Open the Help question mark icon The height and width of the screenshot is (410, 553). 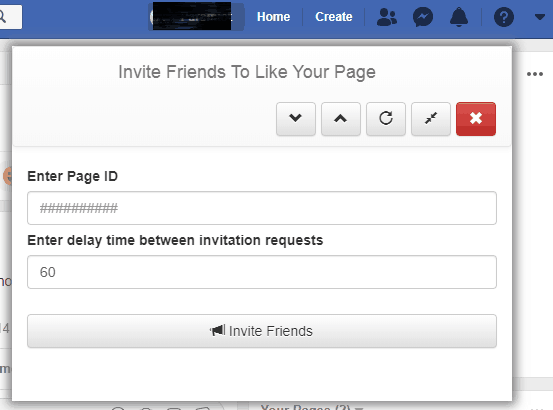click(504, 17)
